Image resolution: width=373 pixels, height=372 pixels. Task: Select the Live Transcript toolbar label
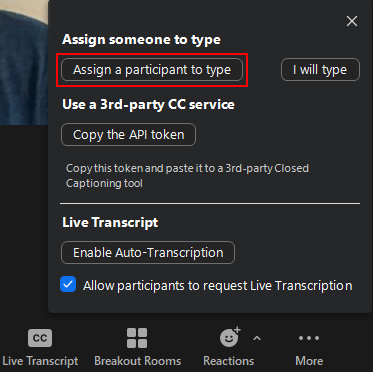click(40, 361)
